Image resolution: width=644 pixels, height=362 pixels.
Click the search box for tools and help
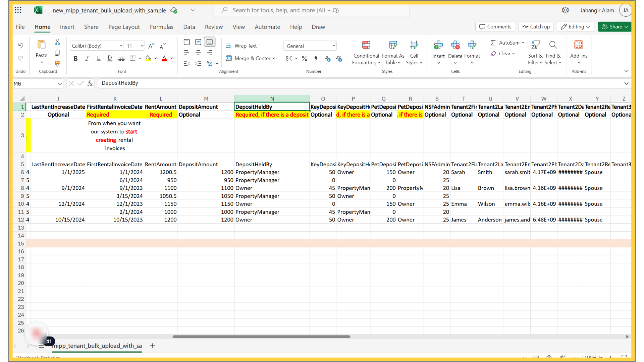pyautogui.click(x=312, y=10)
